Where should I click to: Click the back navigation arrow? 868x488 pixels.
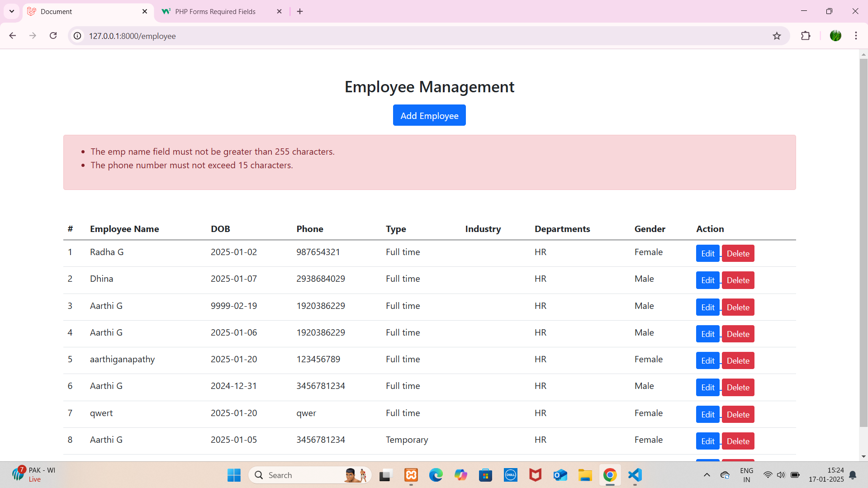tap(13, 36)
